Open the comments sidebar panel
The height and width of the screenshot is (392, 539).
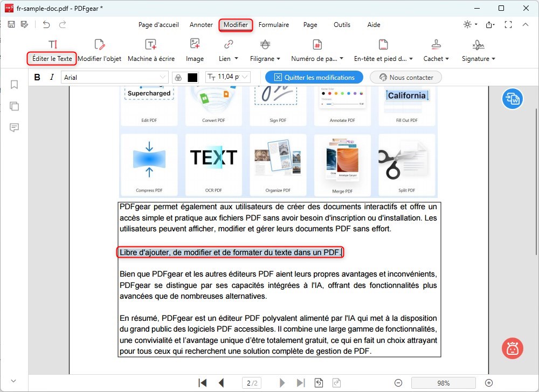point(14,128)
